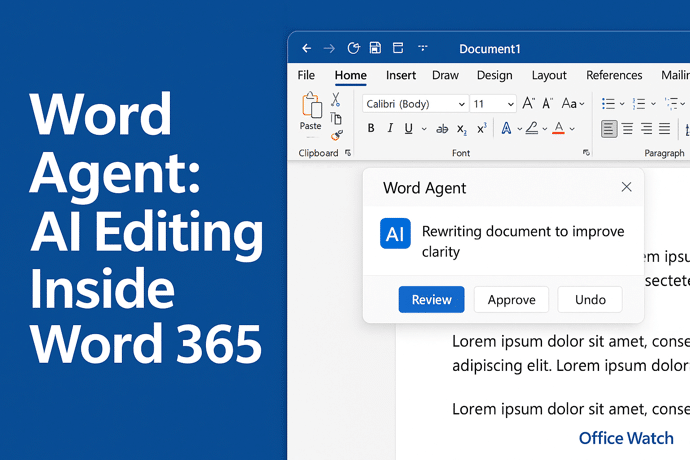This screenshot has height=460, width=690.
Task: Toggle Bold formatting
Action: [x=371, y=128]
